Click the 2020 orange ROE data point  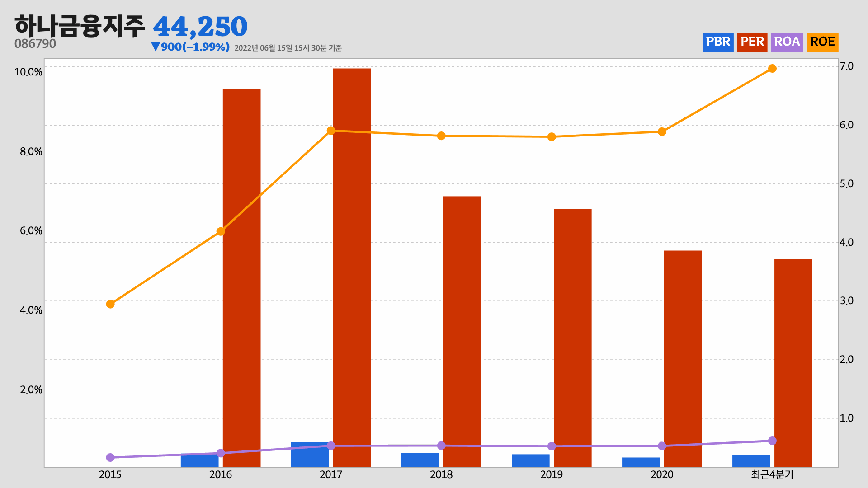pyautogui.click(x=662, y=132)
